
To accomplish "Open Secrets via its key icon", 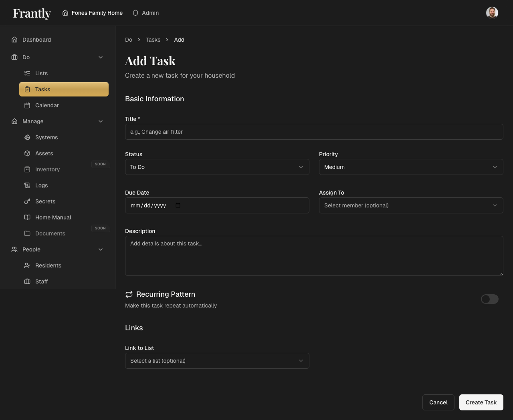I will coord(27,201).
